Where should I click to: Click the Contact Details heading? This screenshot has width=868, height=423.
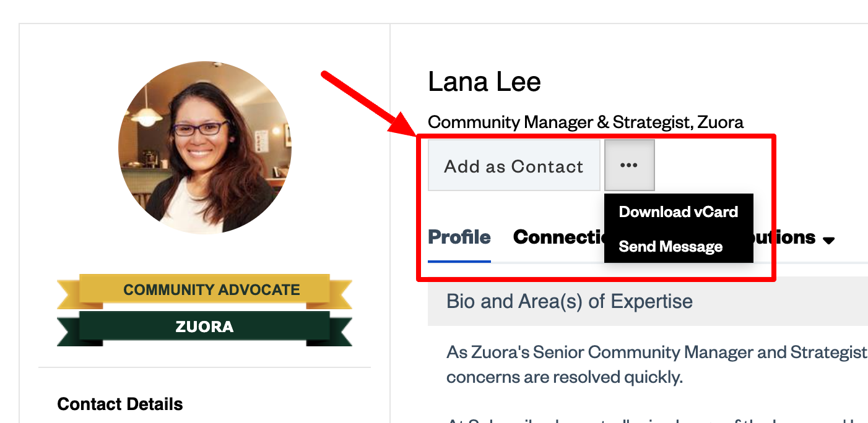coord(120,404)
